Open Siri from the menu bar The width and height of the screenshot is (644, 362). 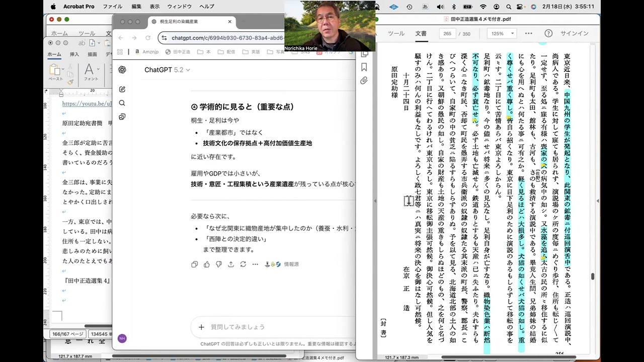pyautogui.click(x=533, y=7)
